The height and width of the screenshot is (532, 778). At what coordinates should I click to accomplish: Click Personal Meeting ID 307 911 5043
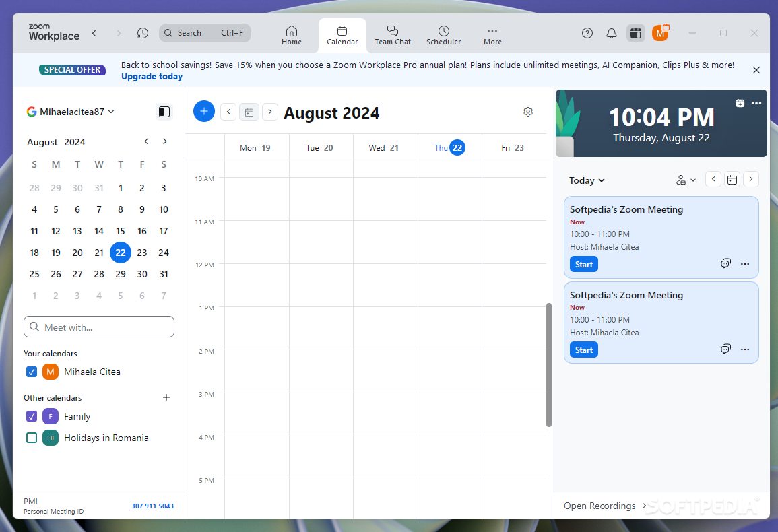(x=152, y=506)
